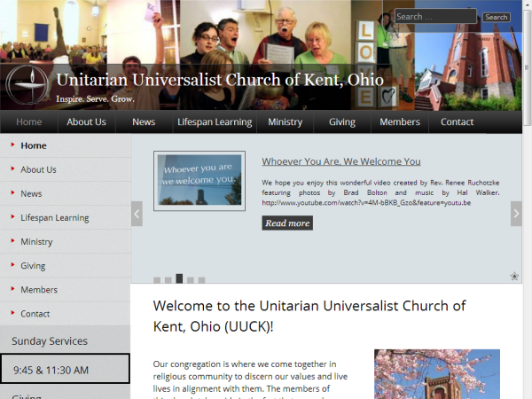This screenshot has width=532, height=399.
Task: Select Ministry in the left sidebar
Action: (65, 242)
